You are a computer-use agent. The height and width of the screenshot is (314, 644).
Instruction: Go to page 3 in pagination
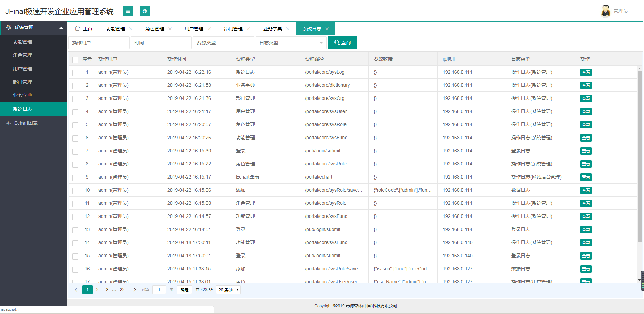click(107, 290)
